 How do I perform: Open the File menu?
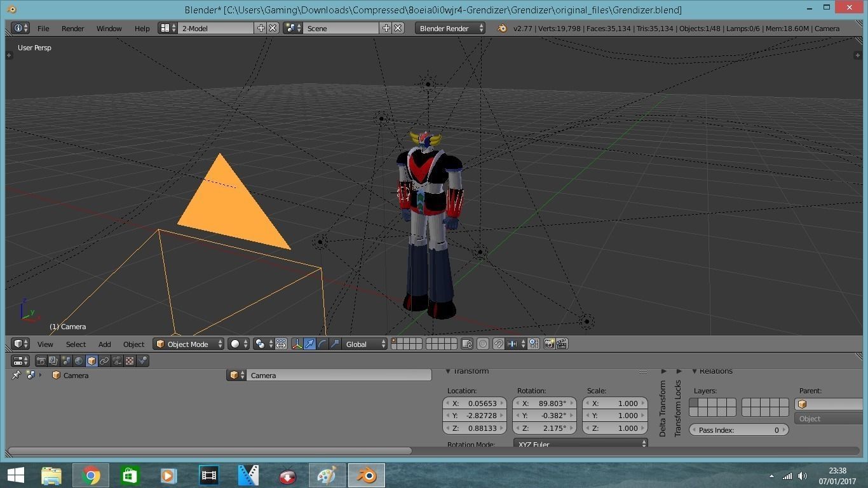pyautogui.click(x=43, y=29)
